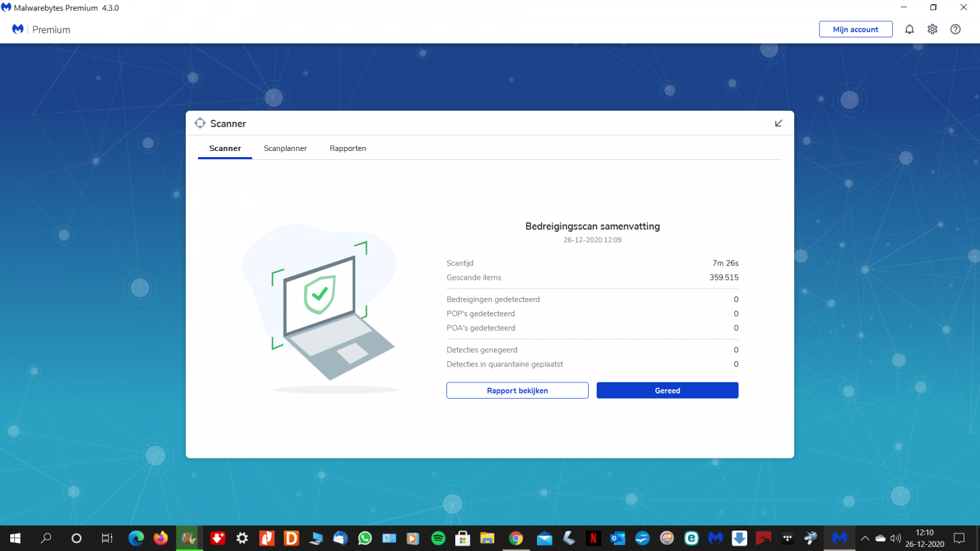
Task: Open the Windows Start menu
Action: point(15,538)
